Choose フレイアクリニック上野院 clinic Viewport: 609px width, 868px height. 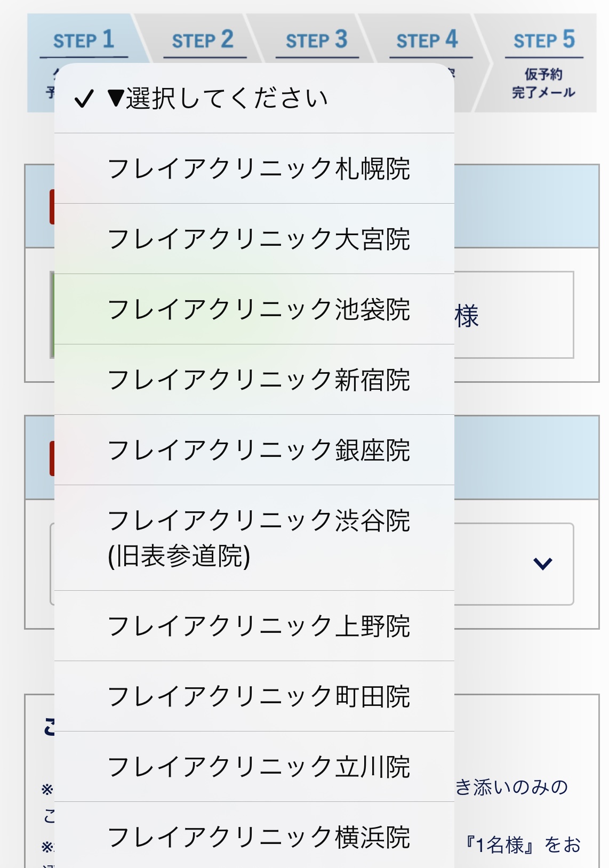point(259,626)
